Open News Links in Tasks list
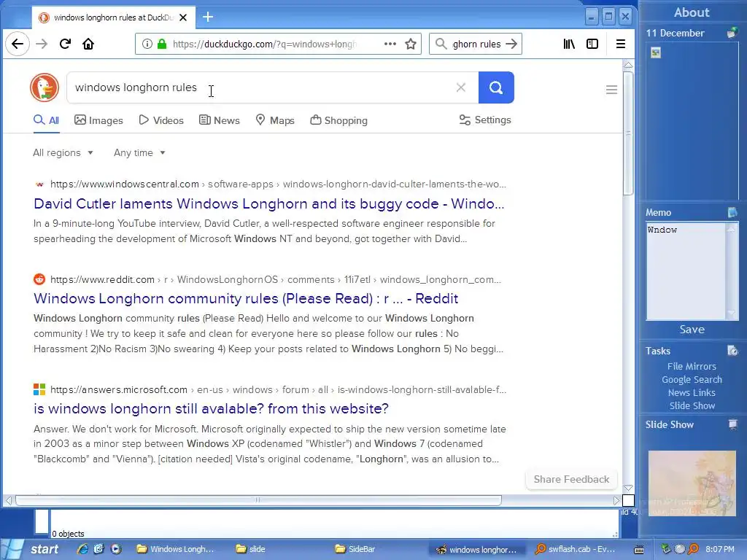 (x=692, y=392)
